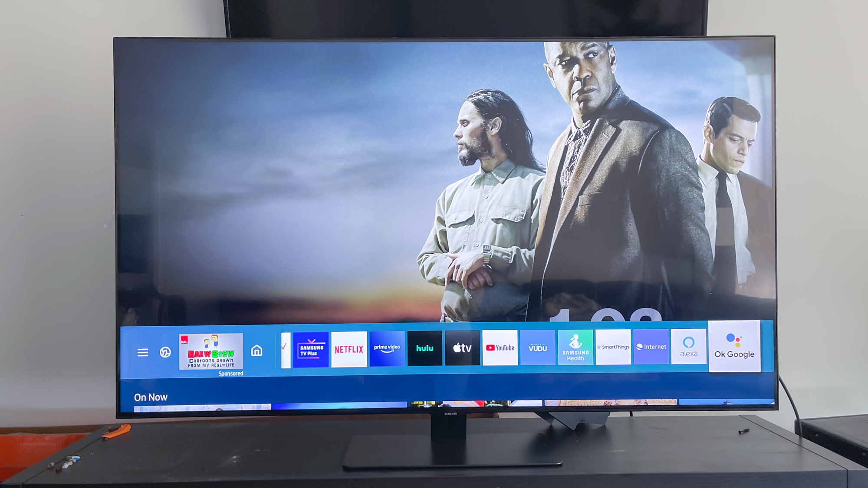This screenshot has width=868, height=488.
Task: Open SmartThings panel
Action: (x=613, y=350)
